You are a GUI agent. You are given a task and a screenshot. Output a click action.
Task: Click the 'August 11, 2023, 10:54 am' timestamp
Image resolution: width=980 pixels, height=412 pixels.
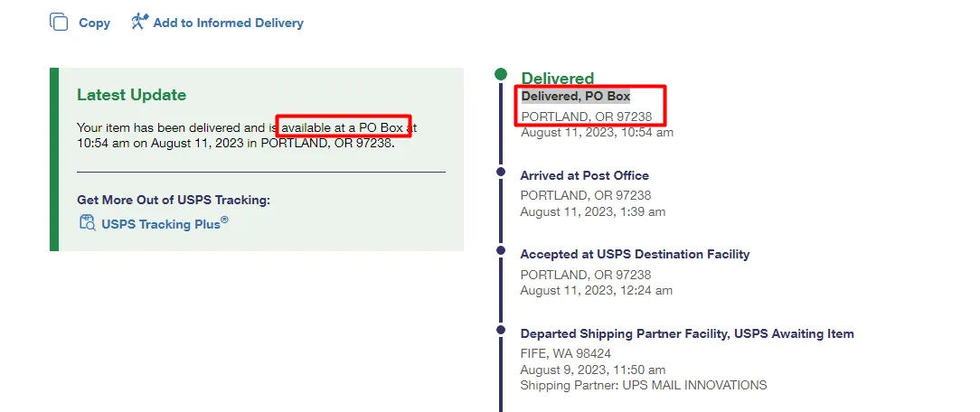[x=597, y=133]
